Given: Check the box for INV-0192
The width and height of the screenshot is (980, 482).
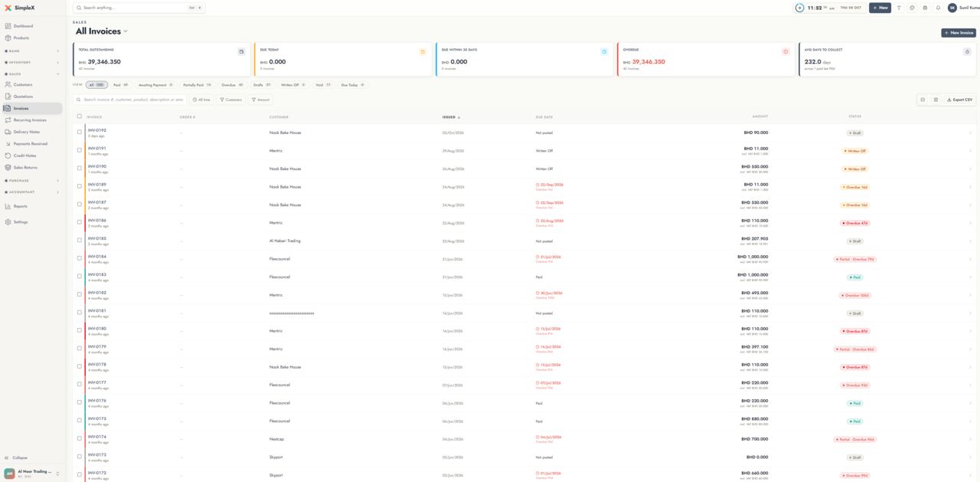Looking at the screenshot, I should (x=79, y=133).
